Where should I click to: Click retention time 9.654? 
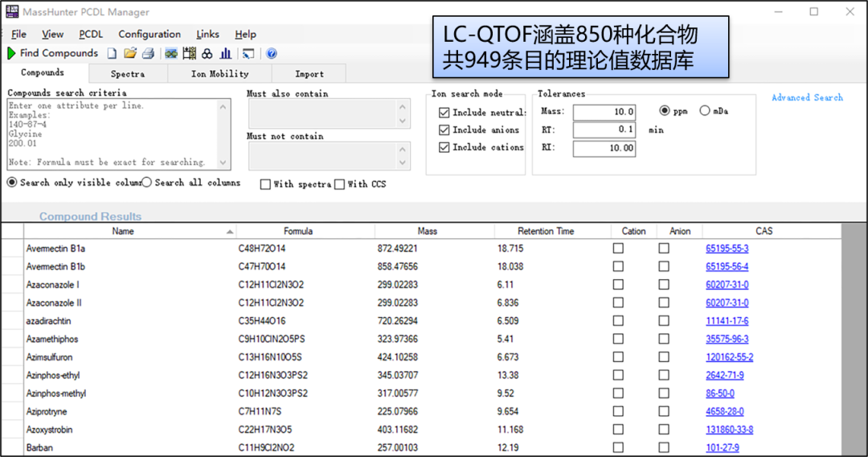[508, 412]
